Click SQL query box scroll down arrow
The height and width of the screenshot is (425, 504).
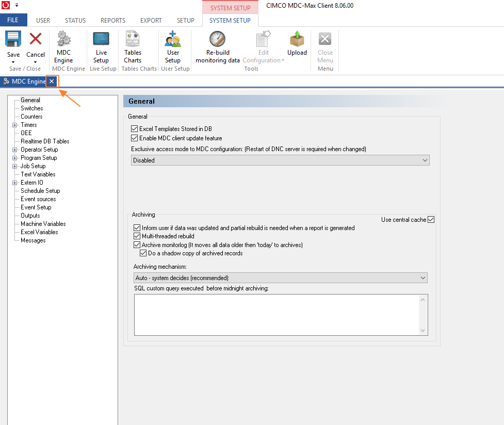(x=422, y=331)
